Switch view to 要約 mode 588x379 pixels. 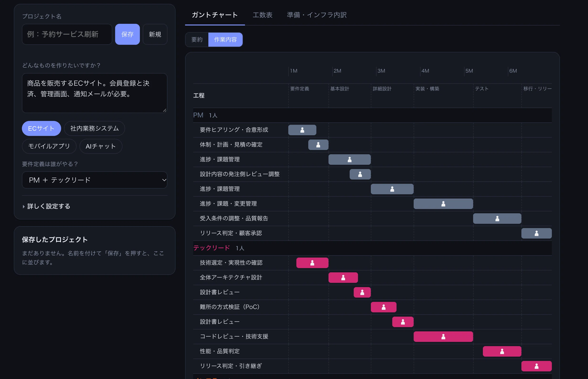(x=197, y=40)
